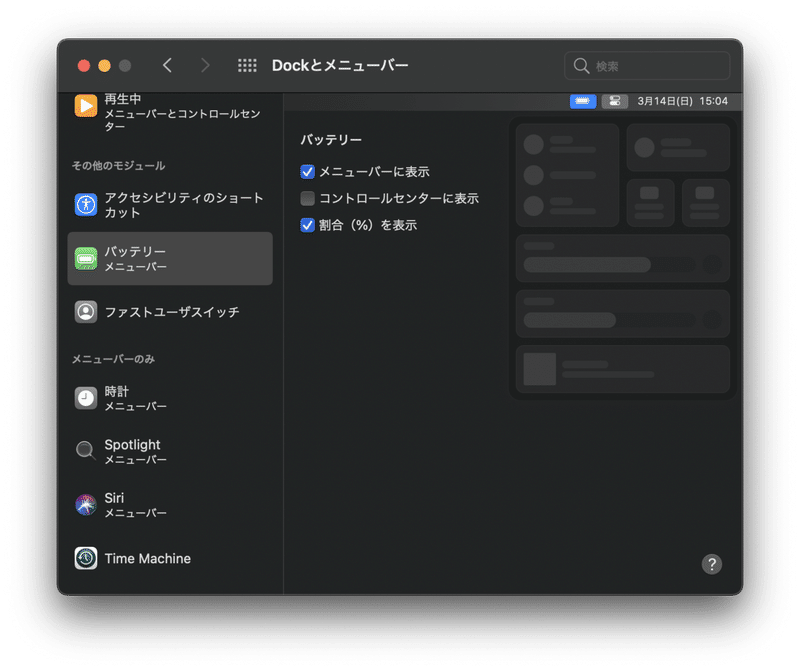Enable コントロールセンターに表示 checkbox

(x=308, y=198)
